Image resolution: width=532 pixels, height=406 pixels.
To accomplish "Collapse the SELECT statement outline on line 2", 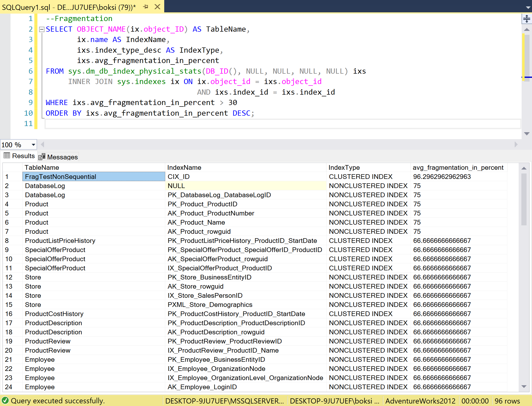I will [x=42, y=29].
